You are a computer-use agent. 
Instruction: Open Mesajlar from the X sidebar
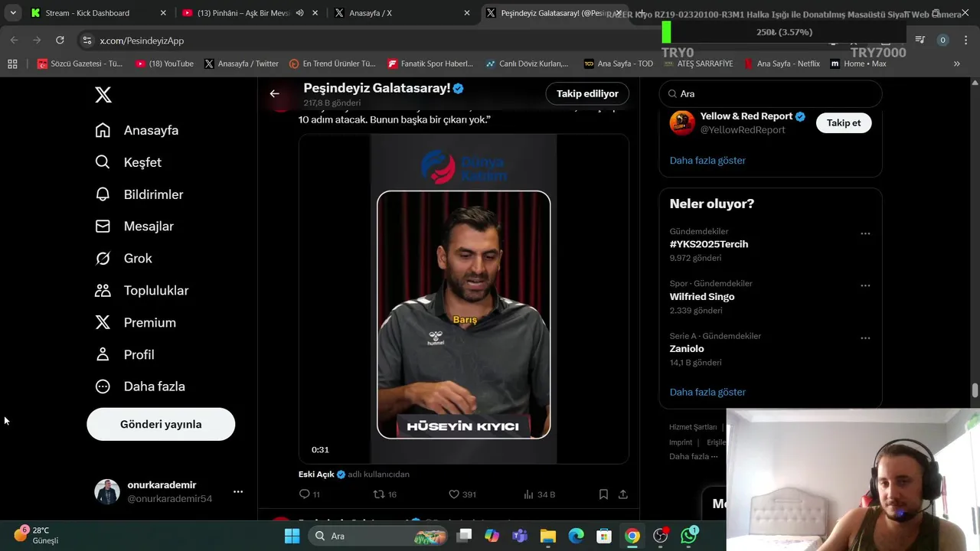coord(135,227)
